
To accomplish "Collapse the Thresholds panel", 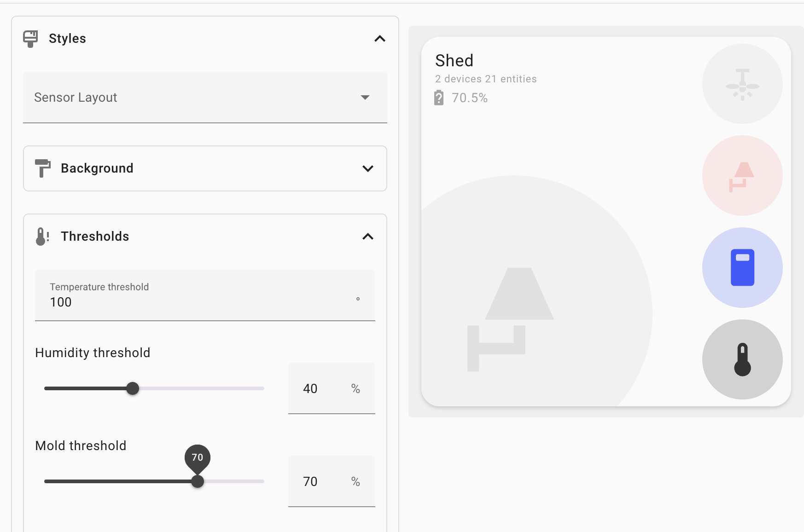I will click(x=367, y=237).
